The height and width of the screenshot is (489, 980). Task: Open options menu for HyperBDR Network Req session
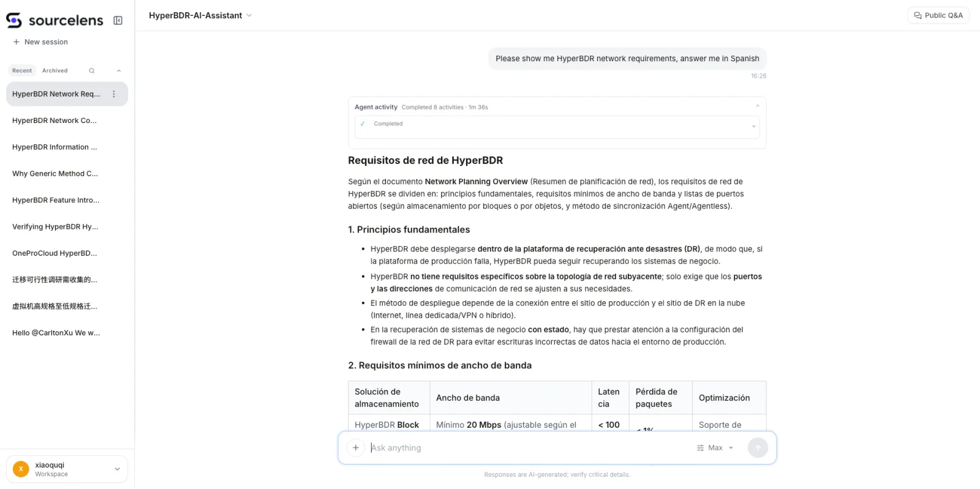(113, 94)
